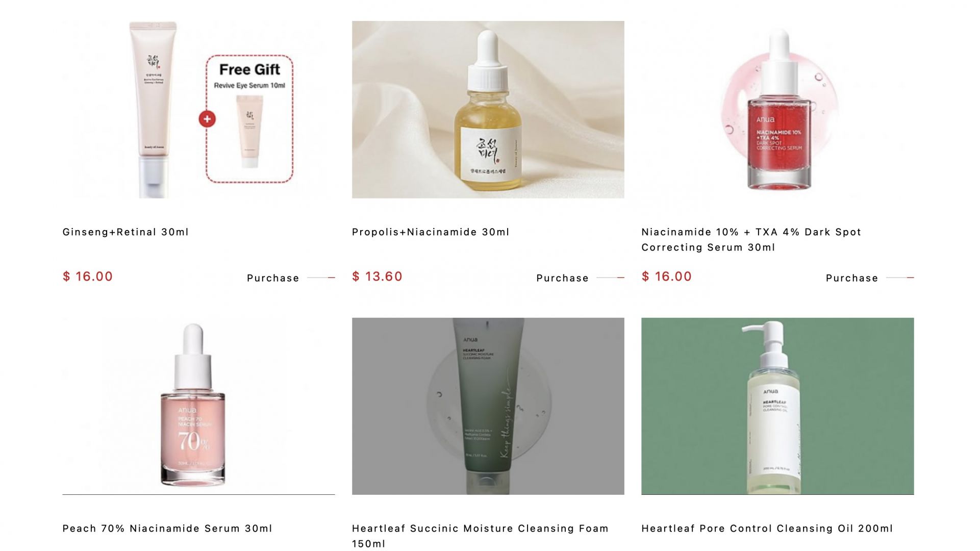The height and width of the screenshot is (551, 980).
Task: Purchase the Propolis+Niacinamide 30ml
Action: pos(562,278)
